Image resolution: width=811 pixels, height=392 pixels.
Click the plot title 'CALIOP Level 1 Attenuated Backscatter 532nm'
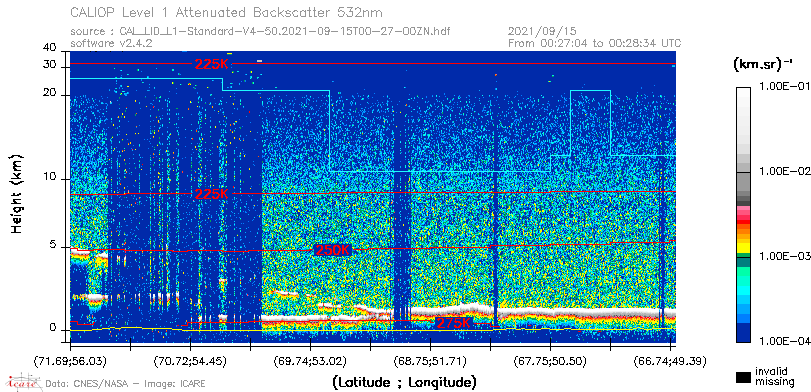click(227, 12)
